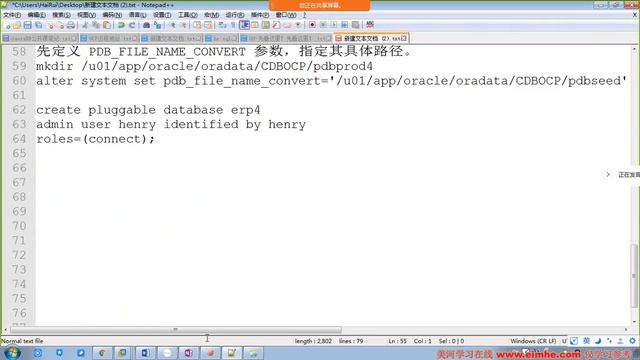This screenshot has height=360, width=640.
Task: Click the Save All toolbar icon
Action: 38,25
